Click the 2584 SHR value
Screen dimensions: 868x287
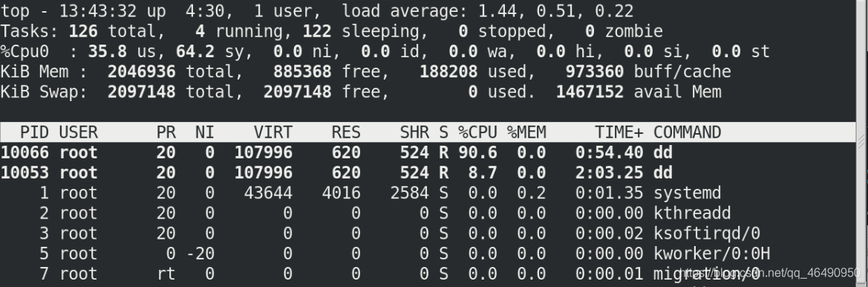[x=409, y=193]
